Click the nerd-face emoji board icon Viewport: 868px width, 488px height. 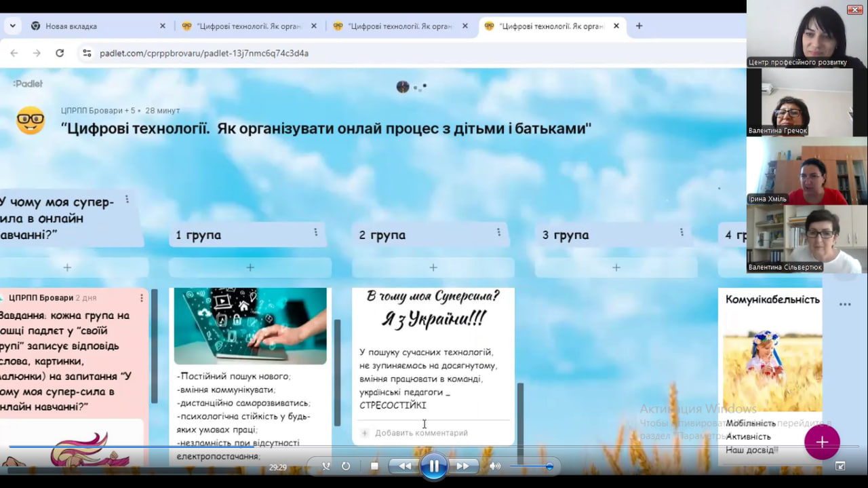pyautogui.click(x=31, y=121)
